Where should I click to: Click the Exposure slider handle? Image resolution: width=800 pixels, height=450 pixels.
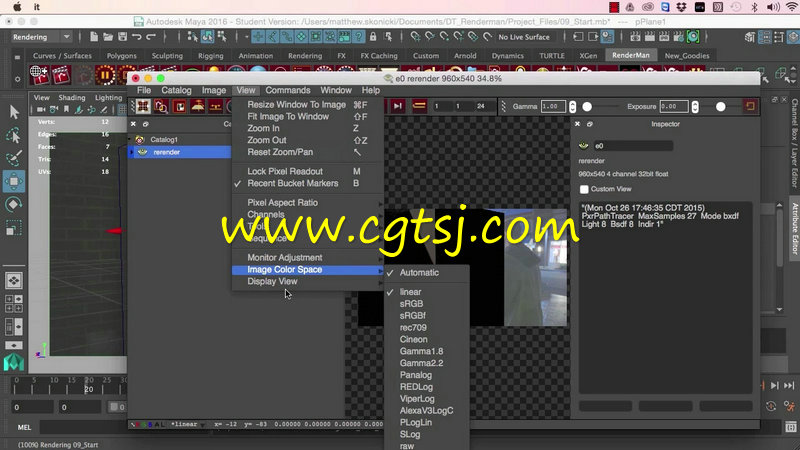point(720,107)
